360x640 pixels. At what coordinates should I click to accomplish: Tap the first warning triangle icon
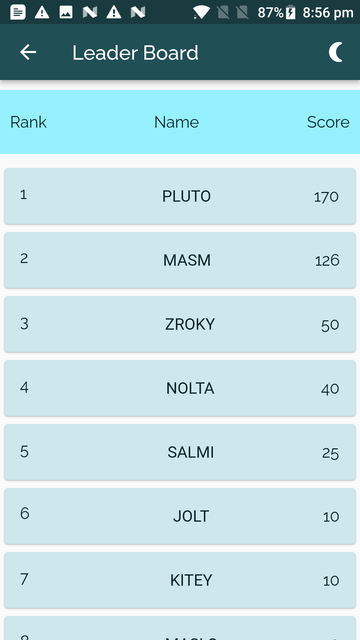tap(42, 12)
